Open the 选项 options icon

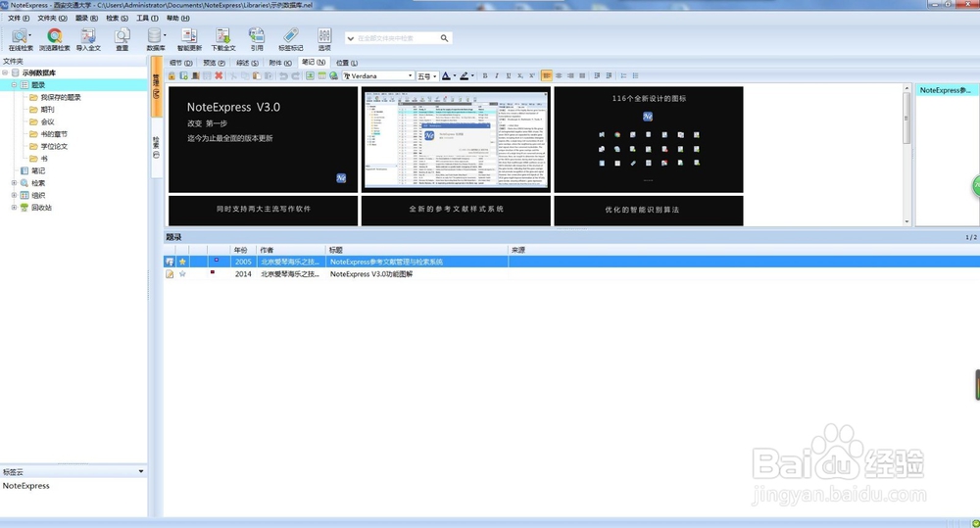(x=324, y=39)
